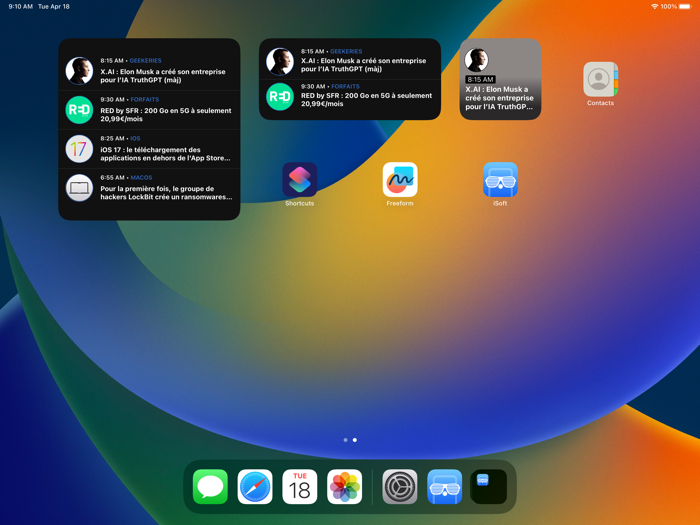Open the App Library folder in dock

coord(489,487)
